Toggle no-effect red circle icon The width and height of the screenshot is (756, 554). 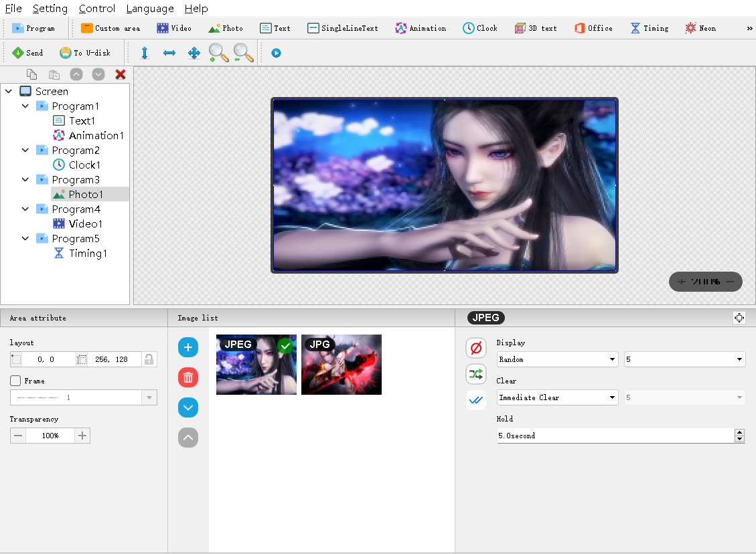tap(476, 348)
